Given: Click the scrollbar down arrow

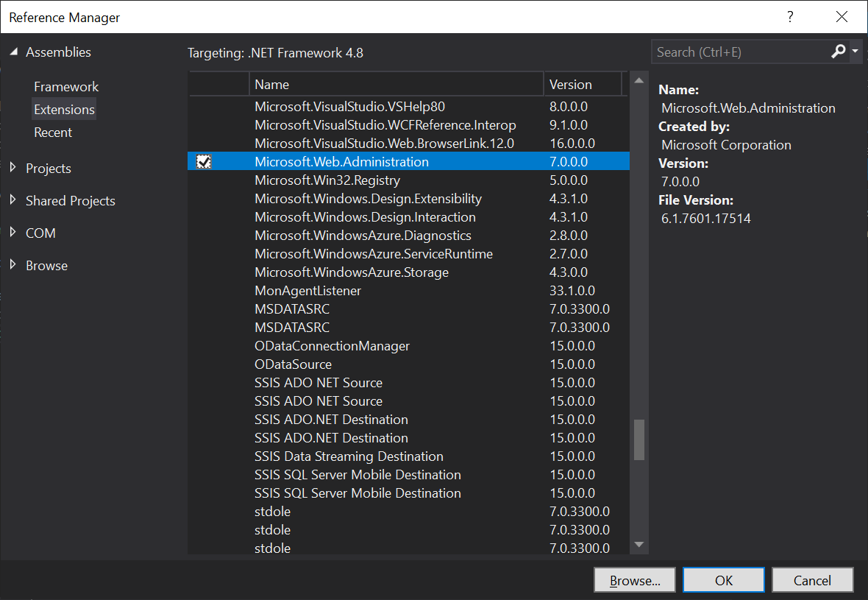Looking at the screenshot, I should [x=638, y=546].
